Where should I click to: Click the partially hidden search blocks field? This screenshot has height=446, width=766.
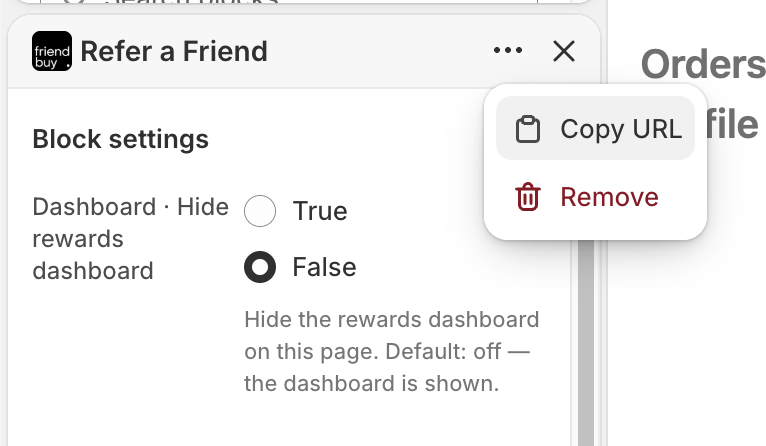pyautogui.click(x=289, y=1)
